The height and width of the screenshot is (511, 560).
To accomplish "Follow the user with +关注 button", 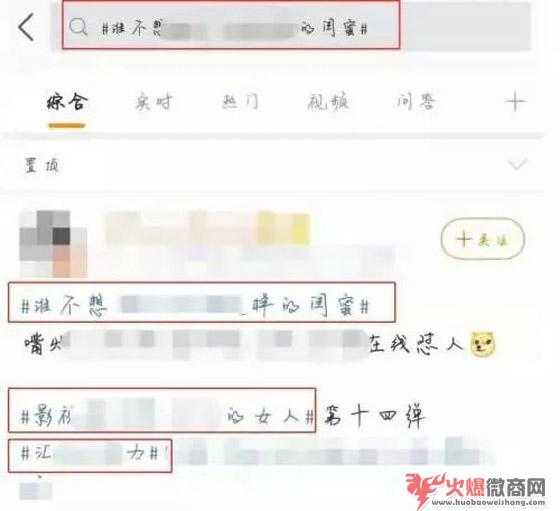I will (483, 238).
